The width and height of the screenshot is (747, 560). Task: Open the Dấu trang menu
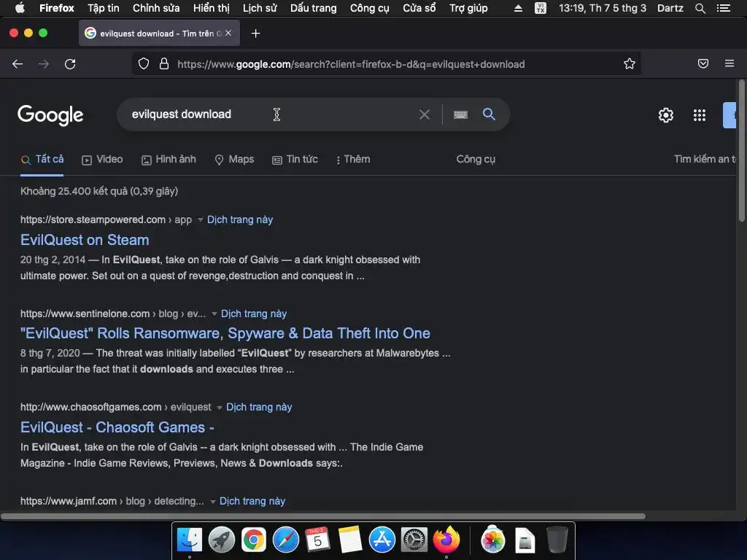pyautogui.click(x=314, y=8)
